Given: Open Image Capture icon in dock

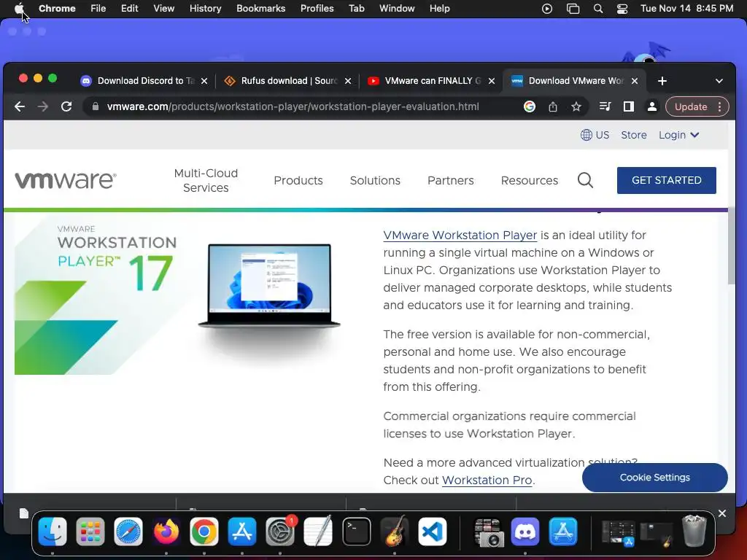Looking at the screenshot, I should [x=488, y=532].
